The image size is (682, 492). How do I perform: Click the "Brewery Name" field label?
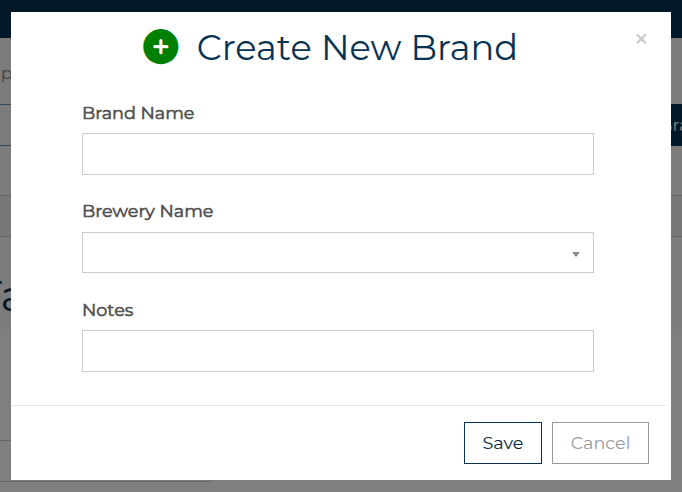click(x=147, y=211)
